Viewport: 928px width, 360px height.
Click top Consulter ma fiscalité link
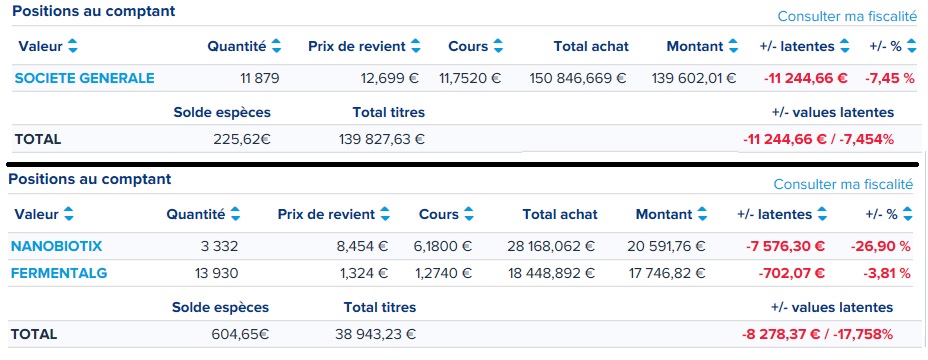coord(847,17)
